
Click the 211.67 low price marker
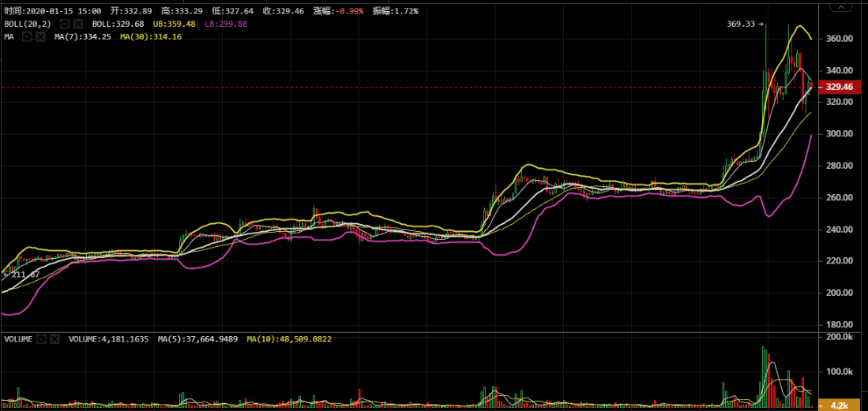[20, 275]
